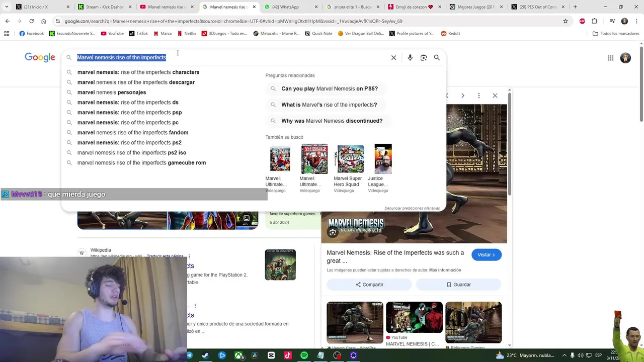Screen dimensions: 644x362
Task: Click the Visitar button
Action: (x=487, y=255)
